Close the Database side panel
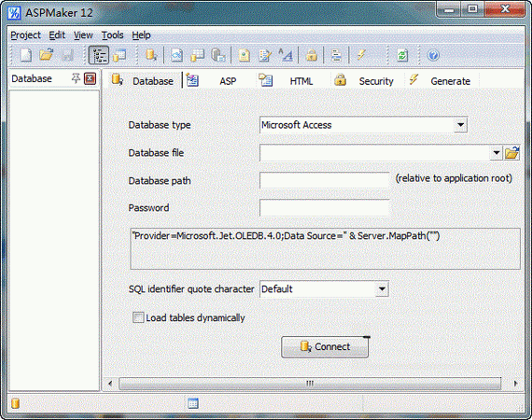This screenshot has width=532, height=420. pos(90,78)
